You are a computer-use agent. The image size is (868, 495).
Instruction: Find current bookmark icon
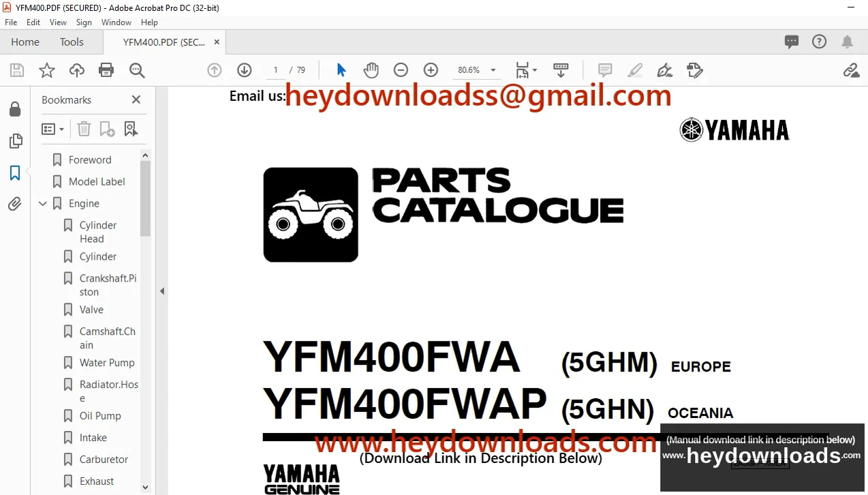coord(131,129)
